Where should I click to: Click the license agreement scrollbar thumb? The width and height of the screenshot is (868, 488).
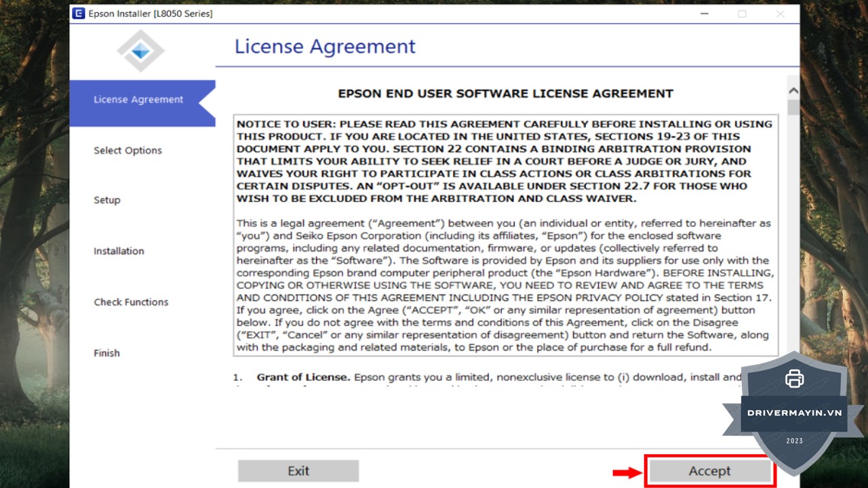click(x=793, y=107)
